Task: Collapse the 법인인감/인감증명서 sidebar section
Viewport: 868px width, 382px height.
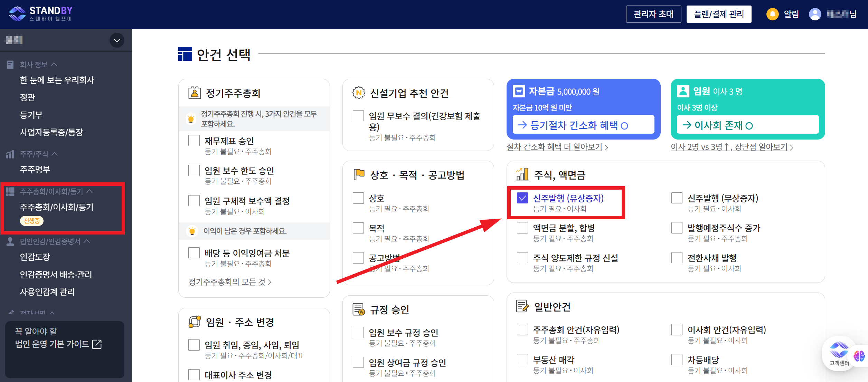Action: [55, 241]
